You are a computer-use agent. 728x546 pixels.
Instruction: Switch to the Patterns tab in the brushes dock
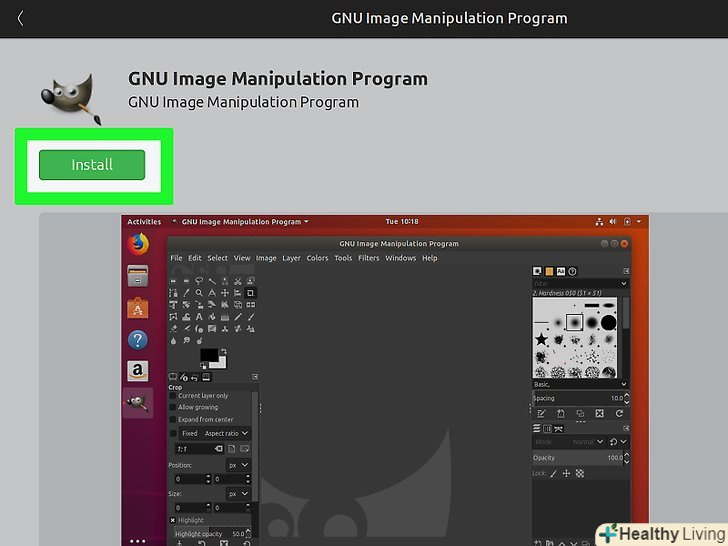[x=549, y=272]
